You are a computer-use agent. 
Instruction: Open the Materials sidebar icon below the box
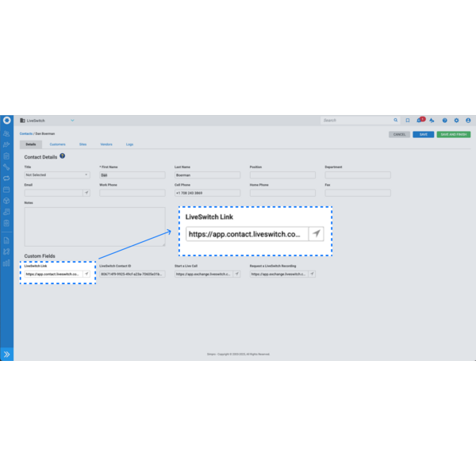click(x=6, y=212)
